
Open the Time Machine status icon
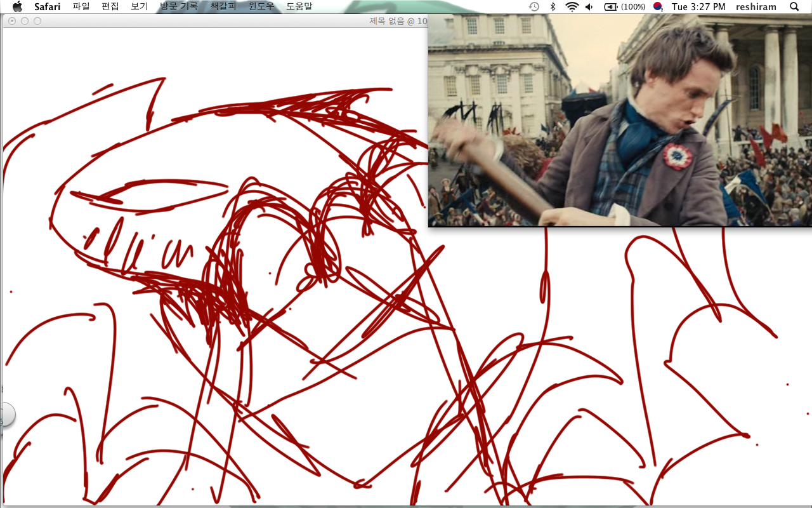coord(534,6)
